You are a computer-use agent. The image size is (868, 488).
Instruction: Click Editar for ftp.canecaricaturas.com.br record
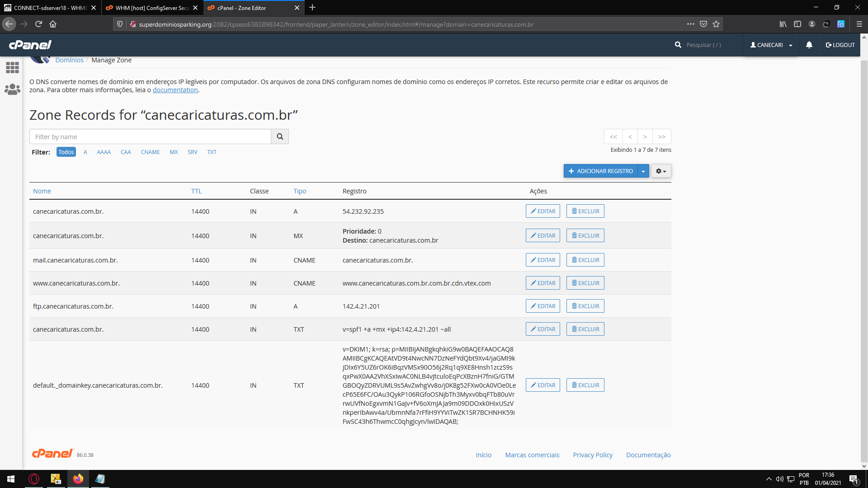tap(542, 306)
